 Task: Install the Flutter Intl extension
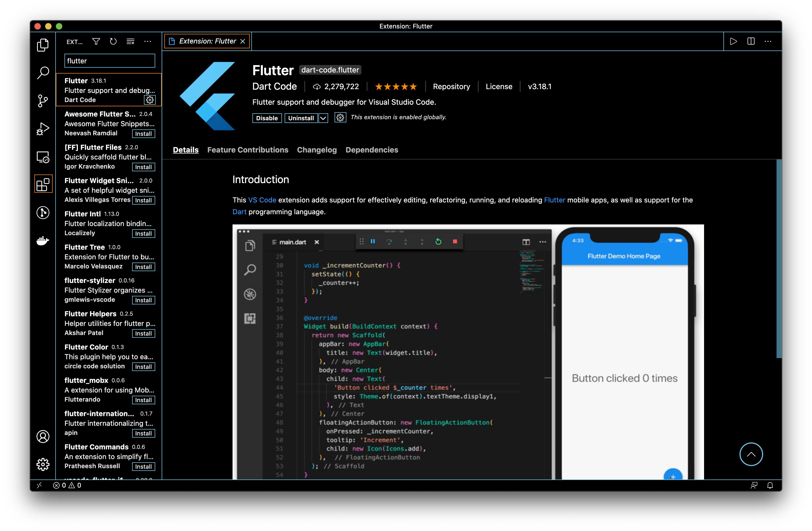point(143,234)
